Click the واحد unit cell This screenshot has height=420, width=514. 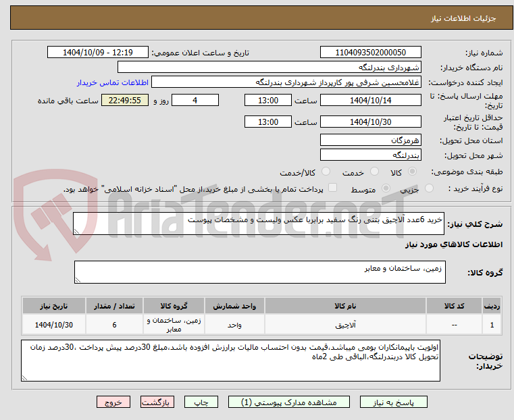pyautogui.click(x=234, y=325)
